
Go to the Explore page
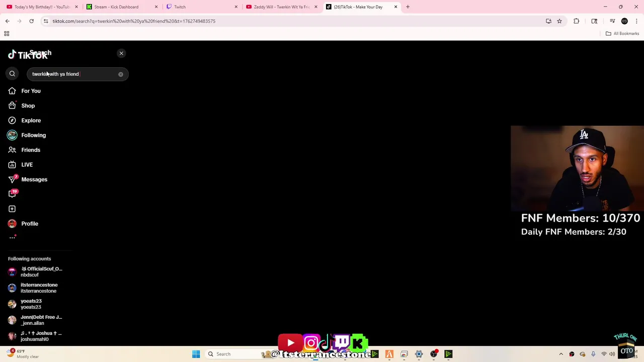coord(25,120)
